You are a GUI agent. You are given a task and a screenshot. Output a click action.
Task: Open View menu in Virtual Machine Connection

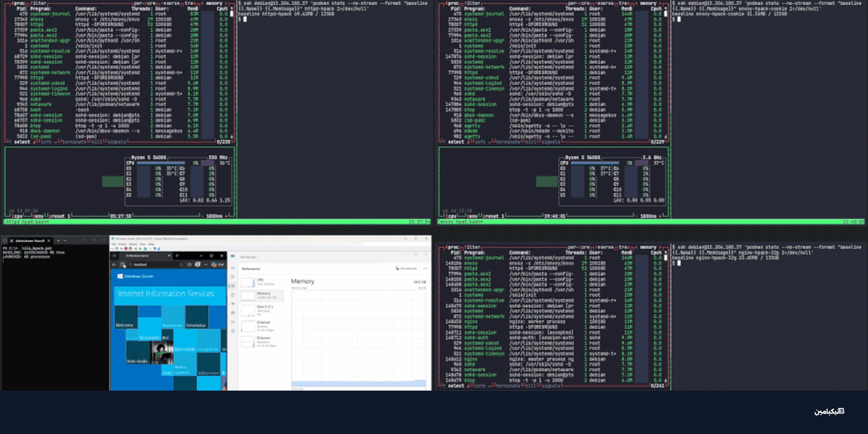(143, 244)
